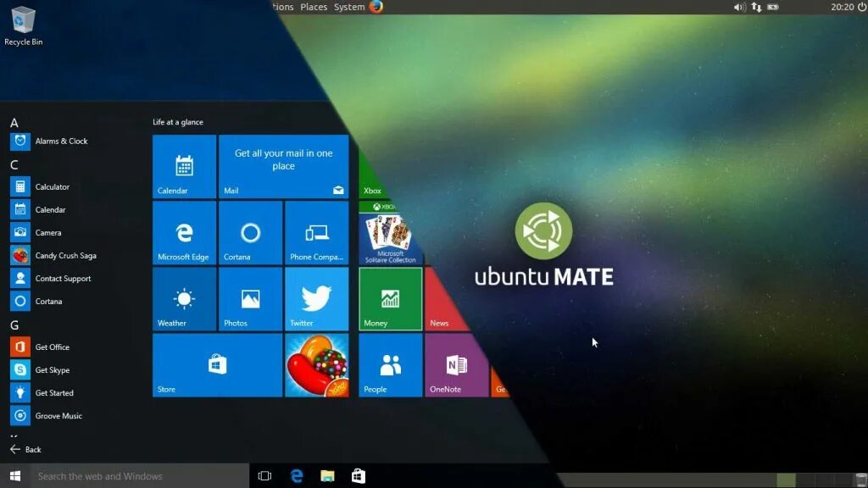Screen dimensions: 868x488
Task: Switch to the highlighted workspace in bottom panel
Action: [786, 480]
